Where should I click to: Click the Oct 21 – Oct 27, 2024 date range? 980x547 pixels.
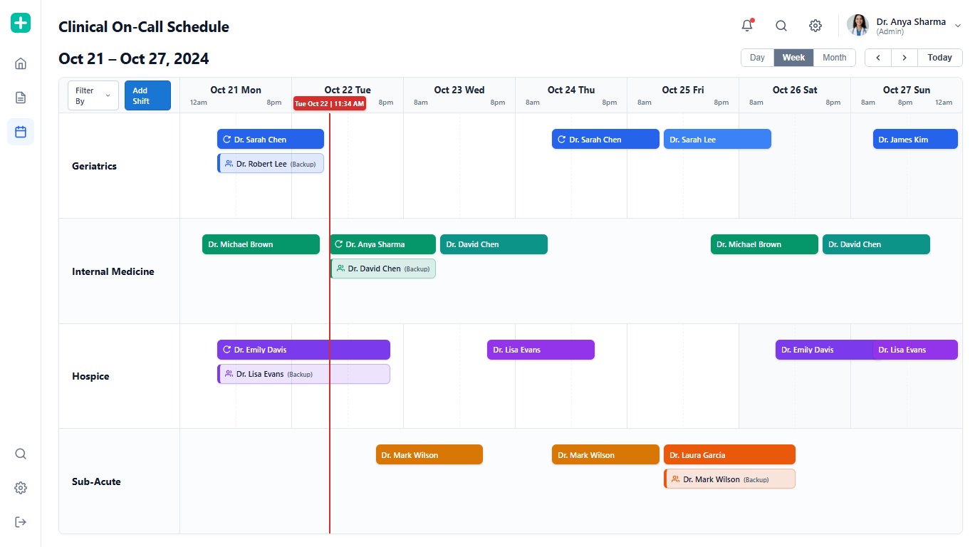[134, 59]
